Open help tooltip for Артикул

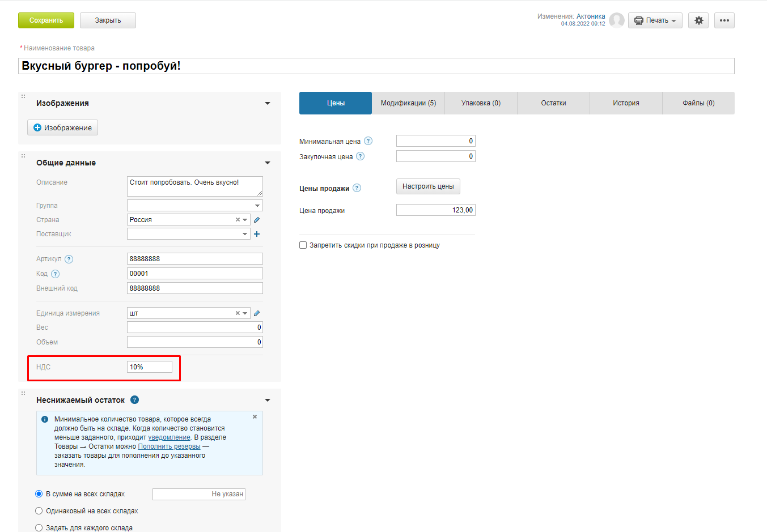(x=69, y=259)
